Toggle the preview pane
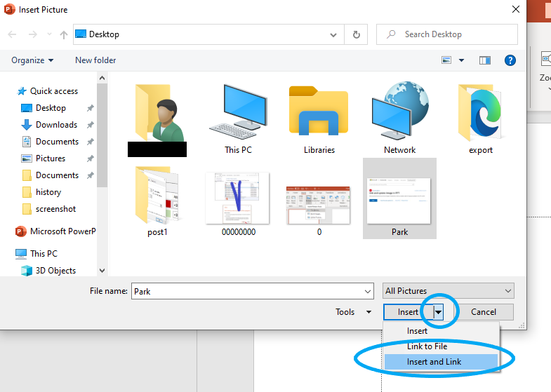This screenshot has height=392, width=551. [x=485, y=60]
